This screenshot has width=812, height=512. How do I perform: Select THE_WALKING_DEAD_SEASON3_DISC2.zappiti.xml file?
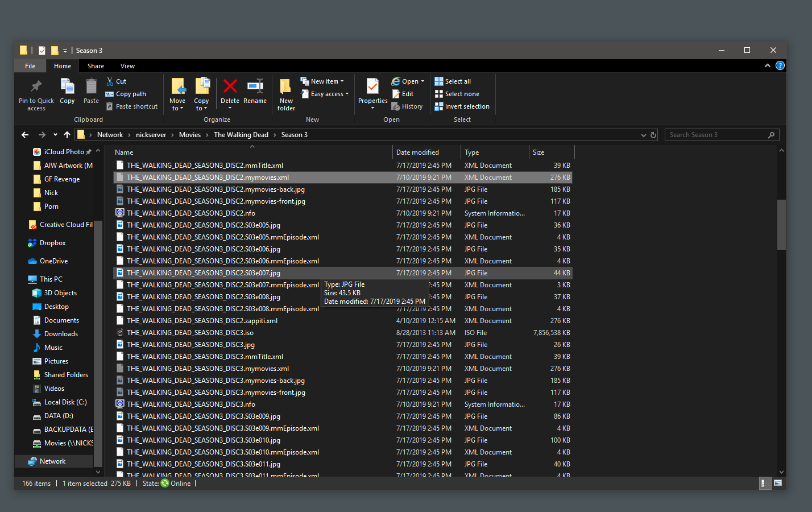click(343, 321)
